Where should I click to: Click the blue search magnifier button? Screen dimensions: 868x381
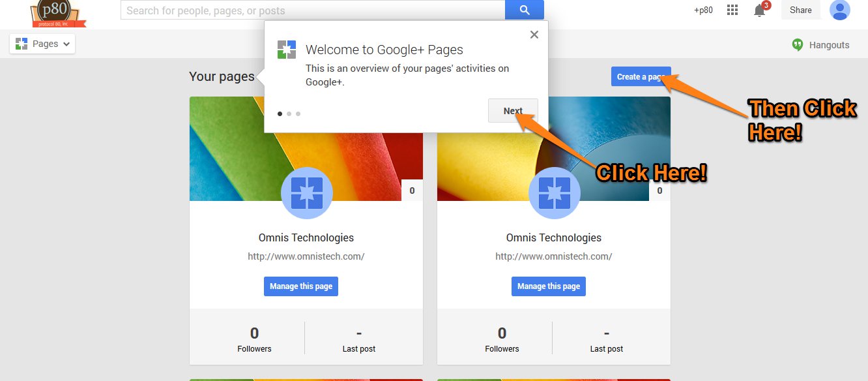[525, 10]
